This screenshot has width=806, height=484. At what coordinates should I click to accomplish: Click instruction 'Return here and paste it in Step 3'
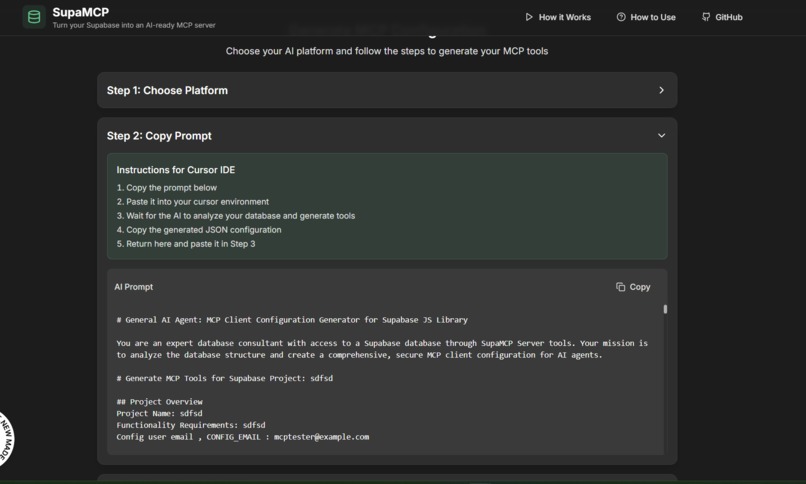186,244
